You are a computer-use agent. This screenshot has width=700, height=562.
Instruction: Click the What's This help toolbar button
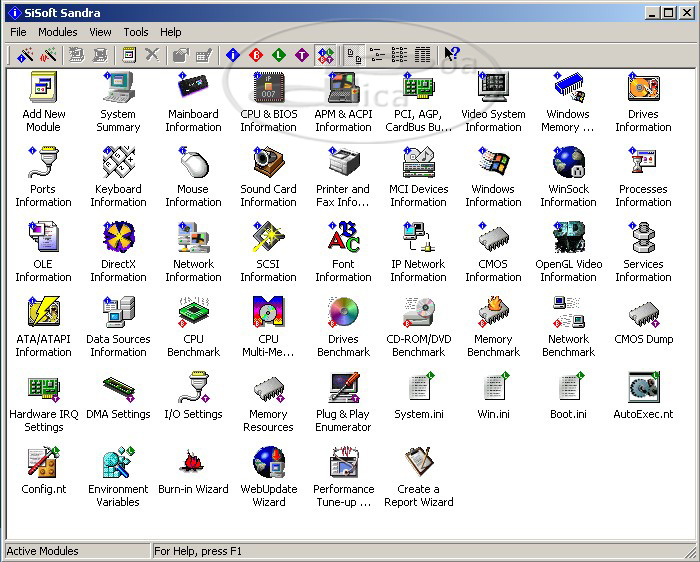452,55
